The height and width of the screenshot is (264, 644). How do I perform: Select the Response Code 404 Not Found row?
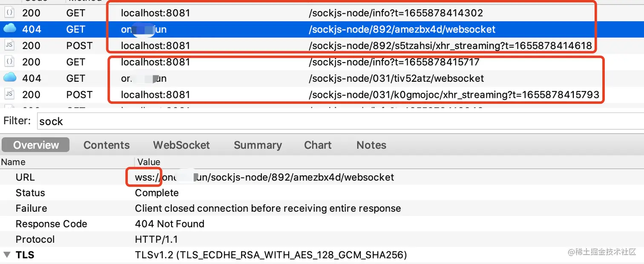click(x=170, y=224)
